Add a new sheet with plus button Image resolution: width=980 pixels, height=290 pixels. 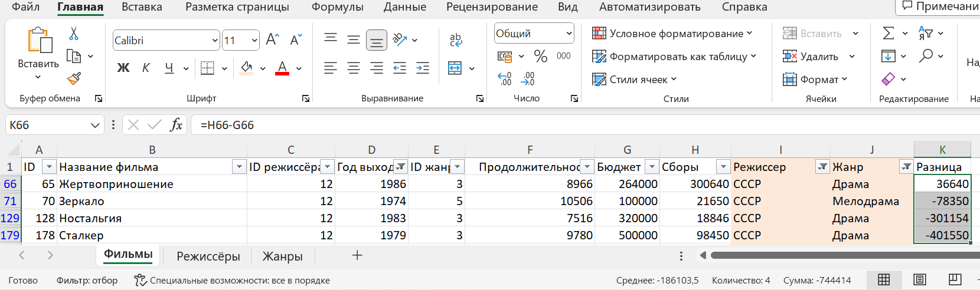pos(357,255)
